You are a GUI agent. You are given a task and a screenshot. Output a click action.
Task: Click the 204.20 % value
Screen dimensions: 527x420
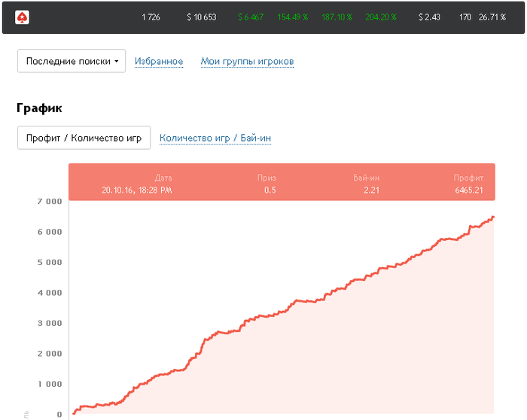point(381,17)
